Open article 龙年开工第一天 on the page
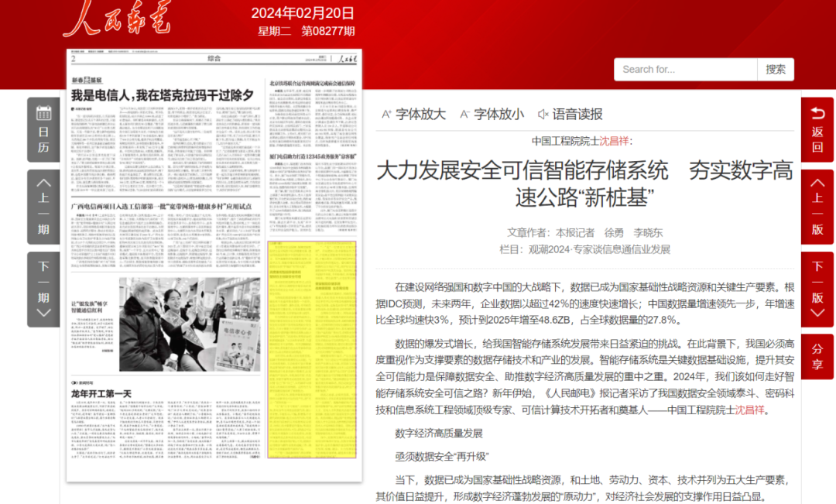836x504 pixels. (x=101, y=393)
